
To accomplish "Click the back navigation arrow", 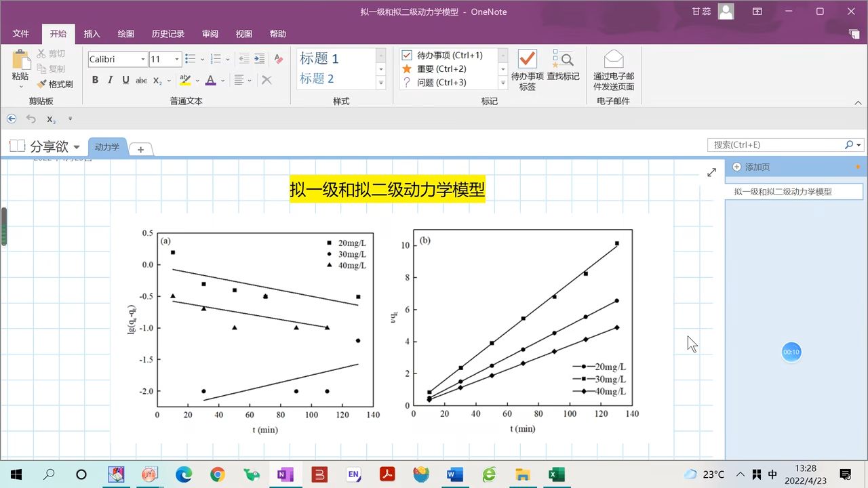I will pos(12,119).
